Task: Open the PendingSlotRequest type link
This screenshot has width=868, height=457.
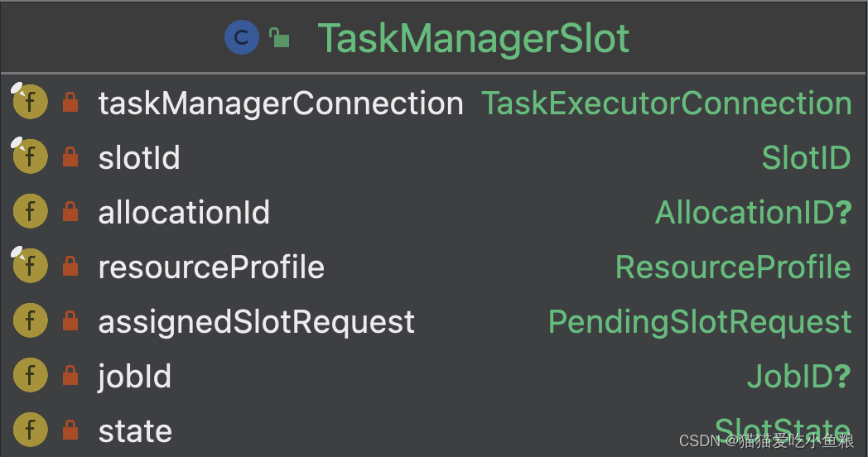Action: click(x=700, y=323)
